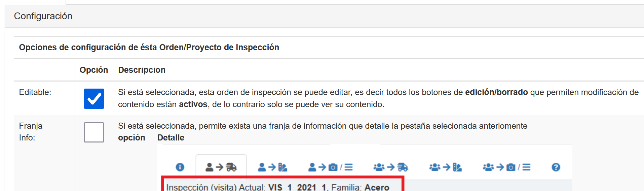Open the group to truck tab
Viewport: 644px width, 191px height.
coord(390,167)
